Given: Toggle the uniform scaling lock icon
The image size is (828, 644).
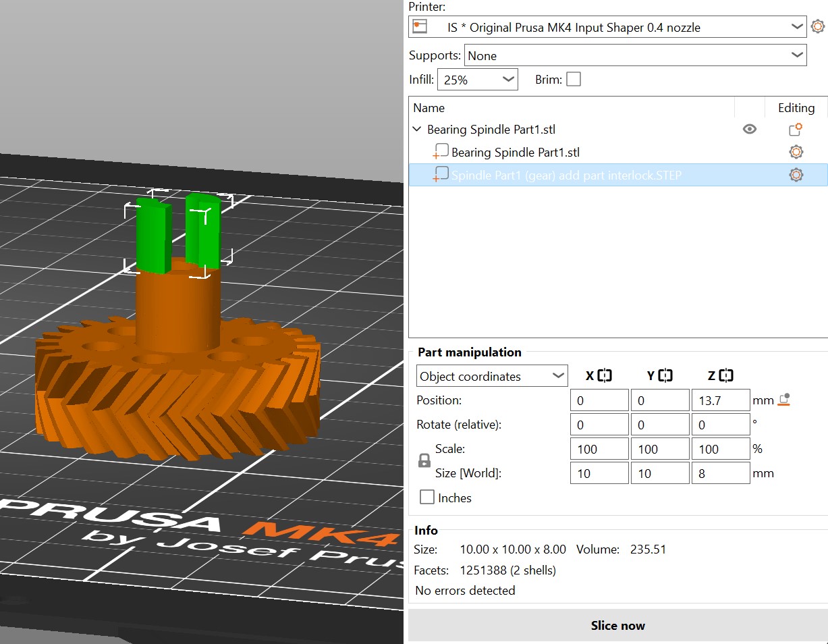Looking at the screenshot, I should coord(424,460).
